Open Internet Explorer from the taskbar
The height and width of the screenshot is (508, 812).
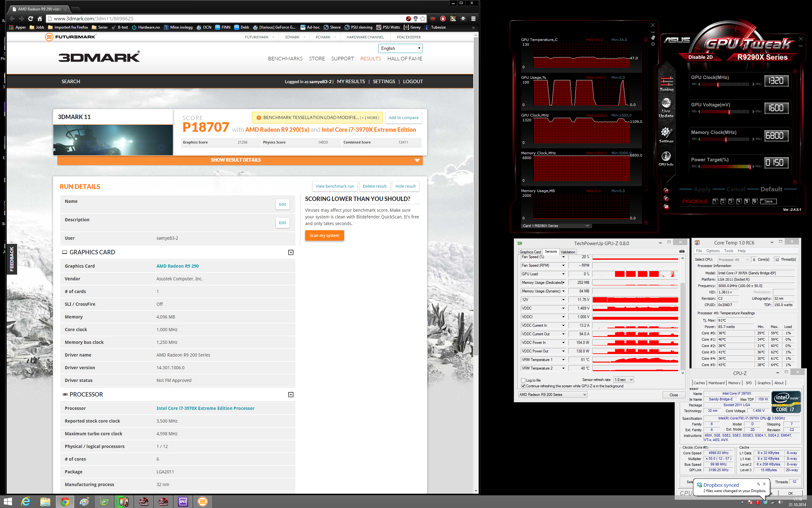[x=25, y=502]
